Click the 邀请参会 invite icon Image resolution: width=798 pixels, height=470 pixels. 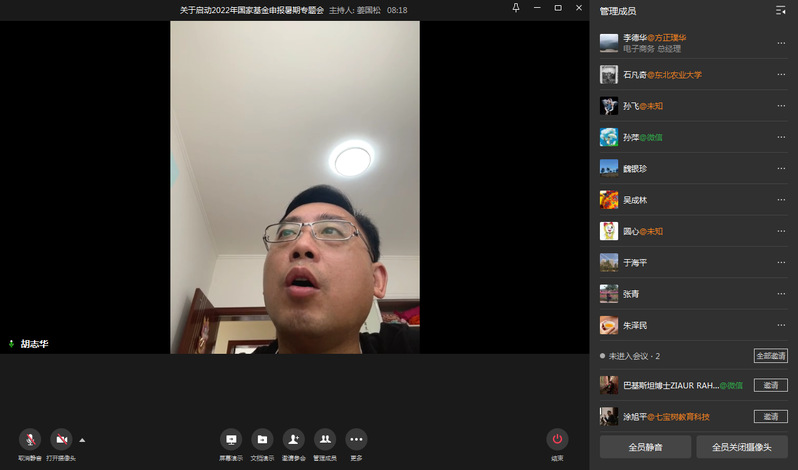point(293,439)
